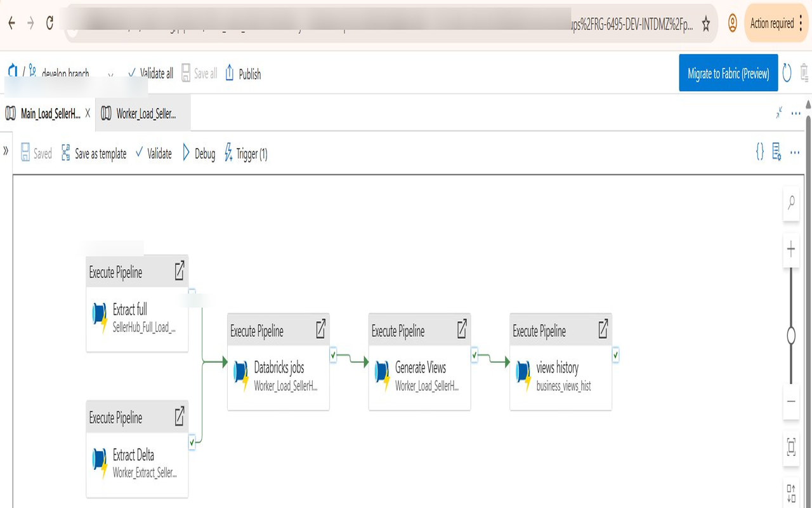Image resolution: width=812 pixels, height=508 pixels.
Task: Open the Databricks jobs pipeline link icon
Action: tap(321, 329)
